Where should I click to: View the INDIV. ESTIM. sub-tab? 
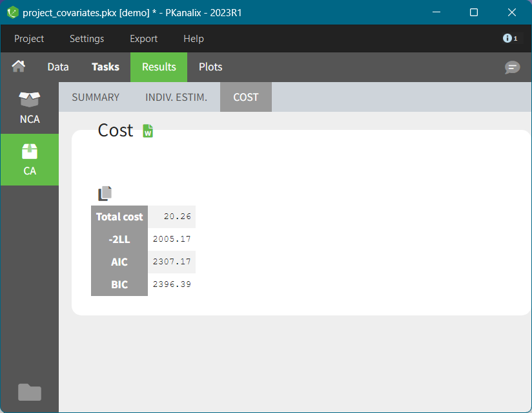176,97
